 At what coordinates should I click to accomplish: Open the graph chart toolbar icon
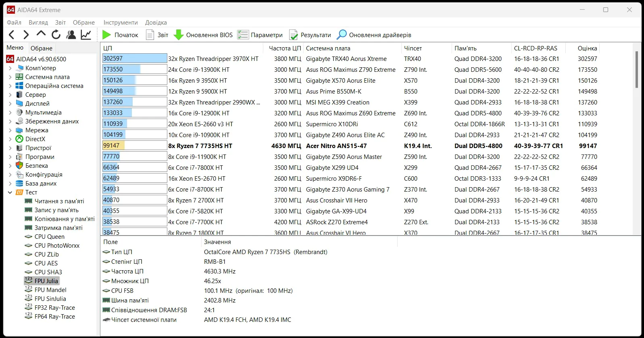(x=86, y=35)
